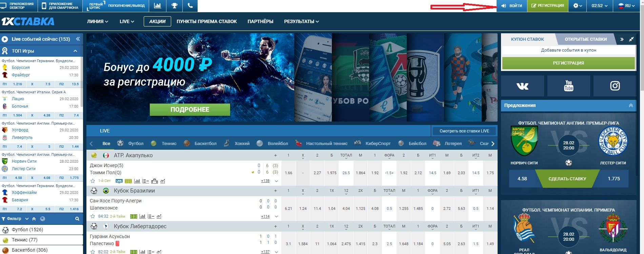Expand the Линия menu in main navigation
This screenshot has width=644, height=254.
point(97,21)
